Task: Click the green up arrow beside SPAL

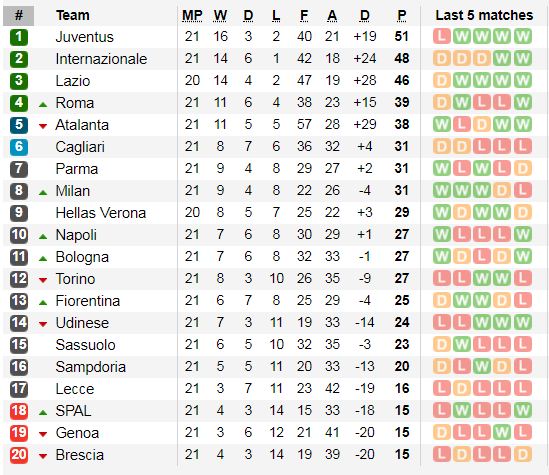Action: point(43,412)
